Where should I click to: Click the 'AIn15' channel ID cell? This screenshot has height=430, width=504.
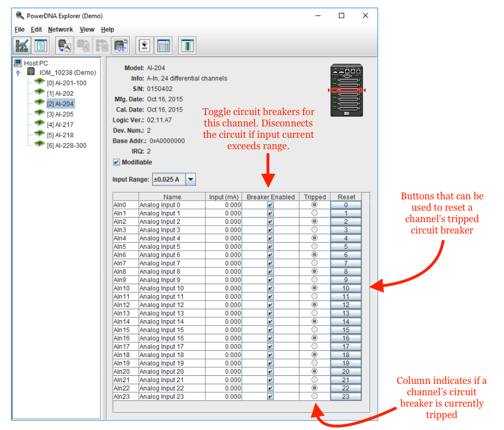click(x=126, y=330)
